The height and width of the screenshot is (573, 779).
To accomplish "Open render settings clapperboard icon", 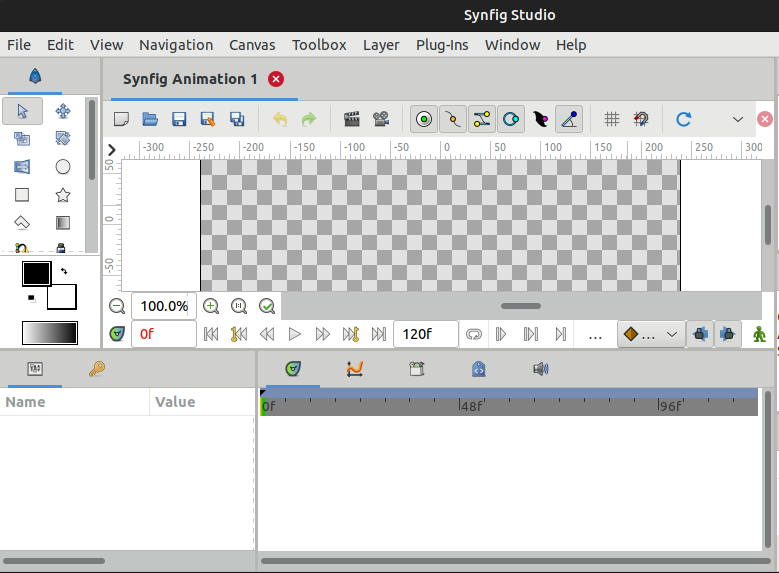I will [x=352, y=119].
